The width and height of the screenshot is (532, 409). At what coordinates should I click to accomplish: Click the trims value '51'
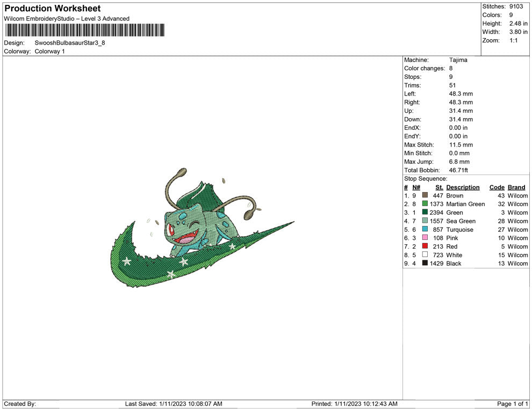pos(452,85)
